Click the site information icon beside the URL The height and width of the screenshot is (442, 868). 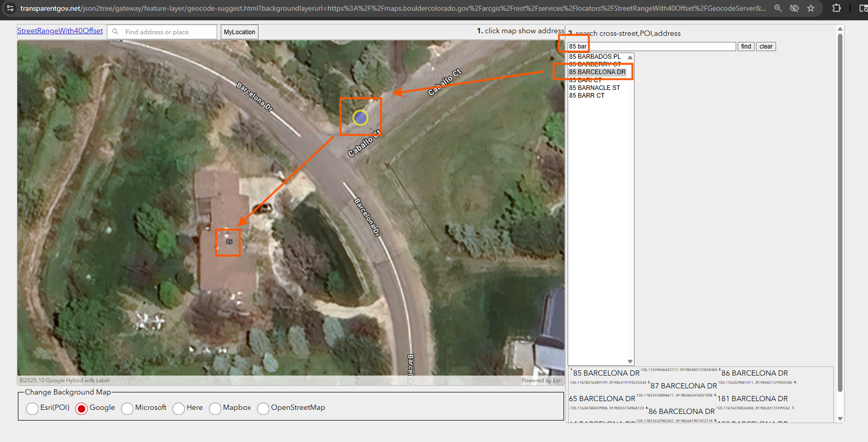pos(10,8)
